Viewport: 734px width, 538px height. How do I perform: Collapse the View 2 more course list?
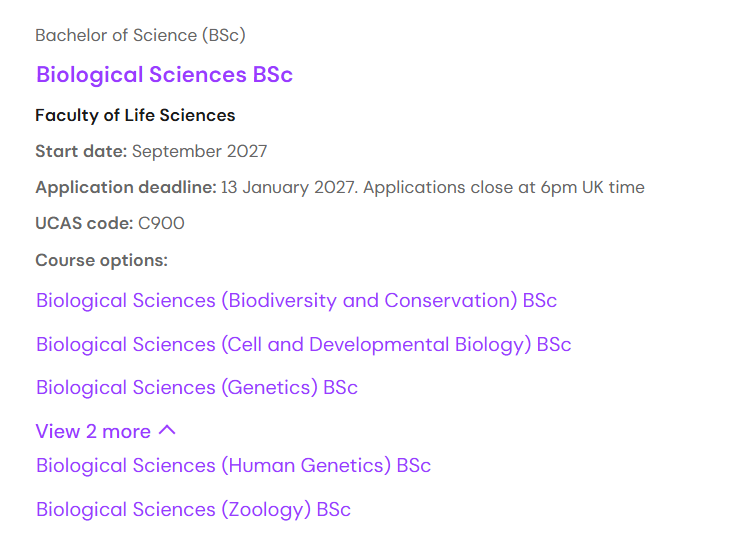point(93,431)
